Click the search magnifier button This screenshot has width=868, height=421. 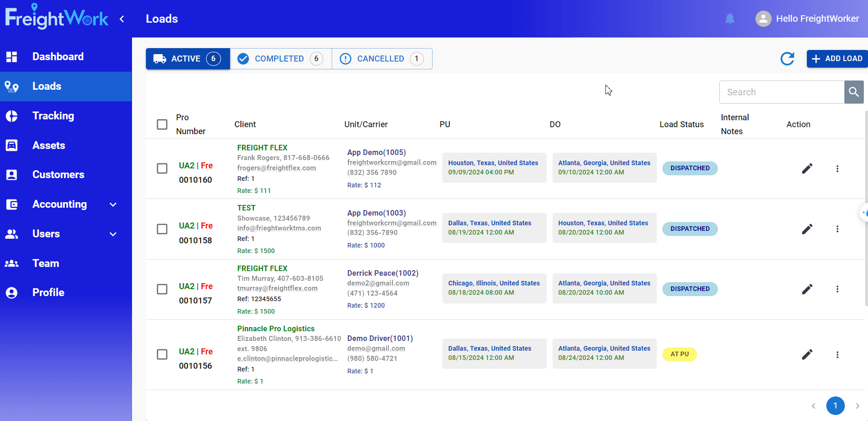tap(854, 92)
